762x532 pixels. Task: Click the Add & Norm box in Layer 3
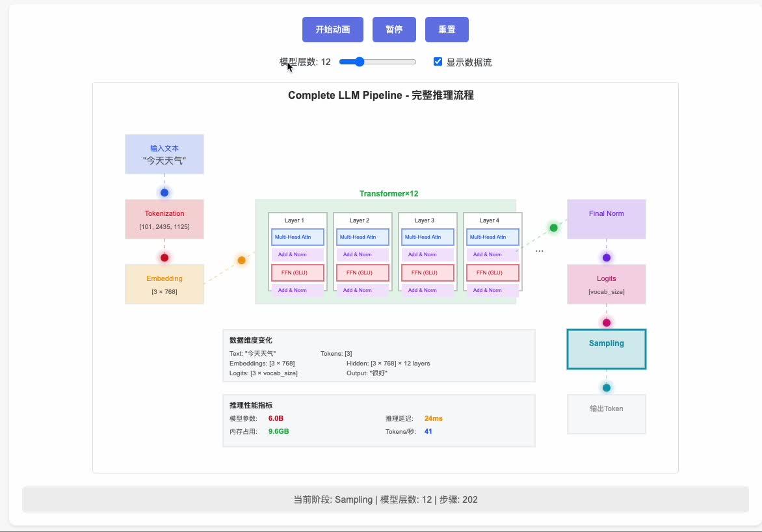[x=427, y=254]
